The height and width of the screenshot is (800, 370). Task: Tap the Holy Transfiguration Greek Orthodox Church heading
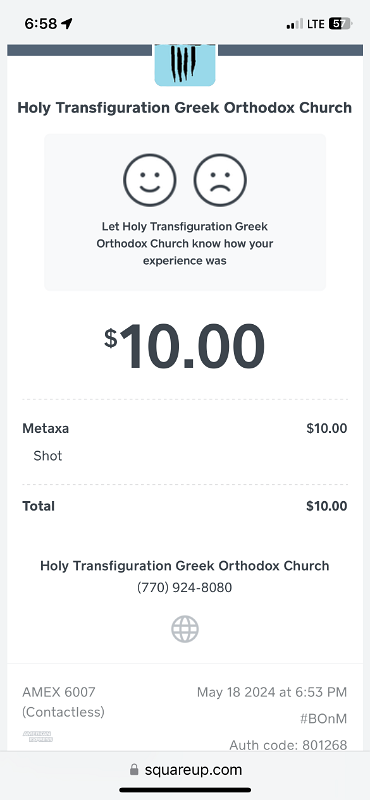click(185, 108)
